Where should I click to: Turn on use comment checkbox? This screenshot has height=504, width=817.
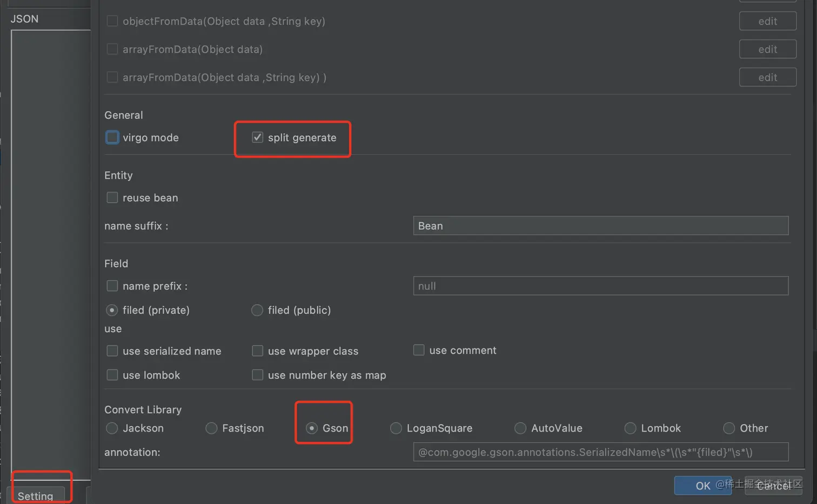click(x=419, y=350)
